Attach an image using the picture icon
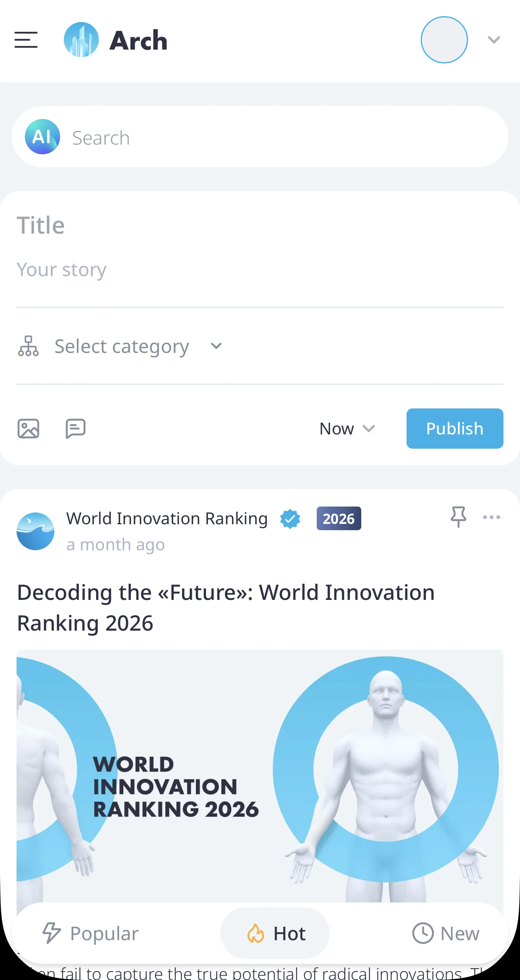 pos(28,429)
